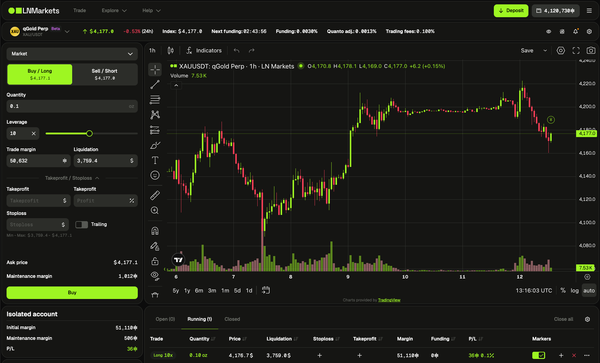Viewport: 600px width, 363px height.
Task: Toggle visibility eye icon in ticker bar
Action: (x=548, y=31)
